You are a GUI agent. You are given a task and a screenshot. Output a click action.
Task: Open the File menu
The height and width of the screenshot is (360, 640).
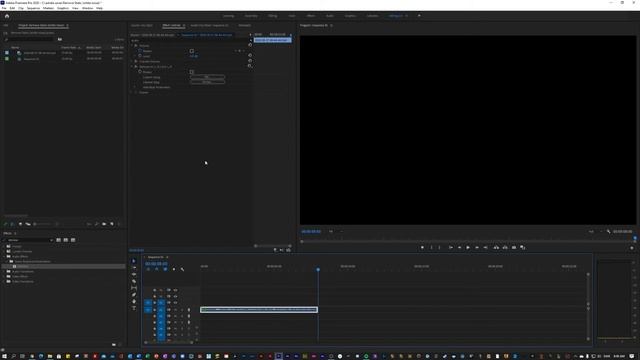tap(4, 8)
